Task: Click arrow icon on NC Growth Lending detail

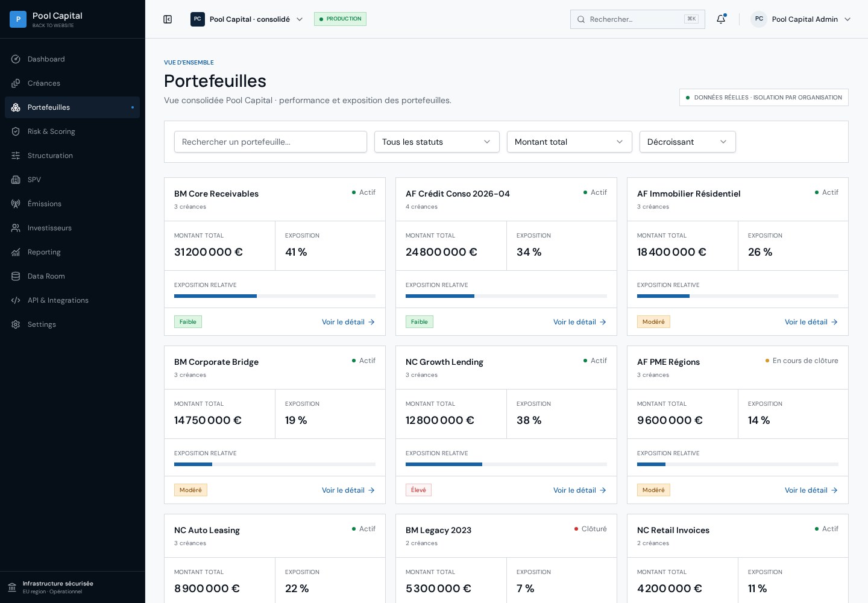Action: [603, 490]
